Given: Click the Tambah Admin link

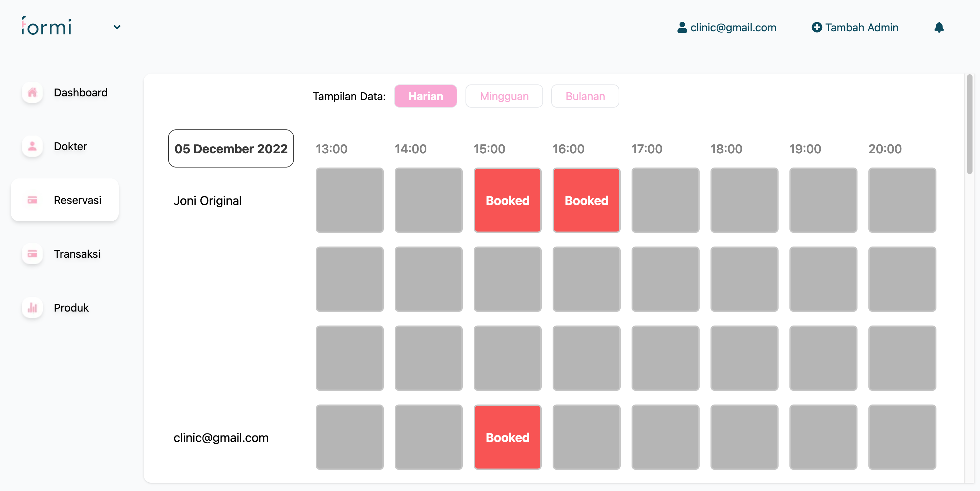Looking at the screenshot, I should point(861,27).
